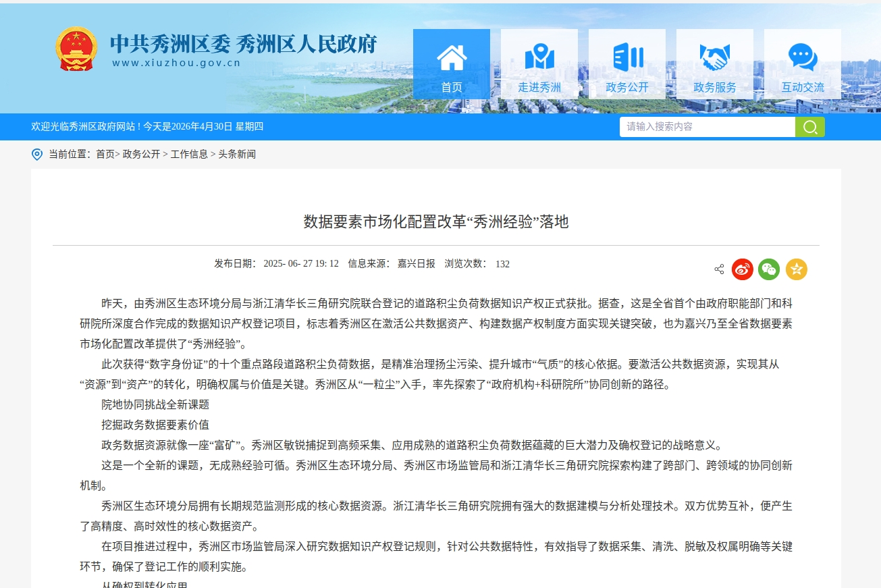
Task: Share the article via WeChat
Action: point(769,269)
